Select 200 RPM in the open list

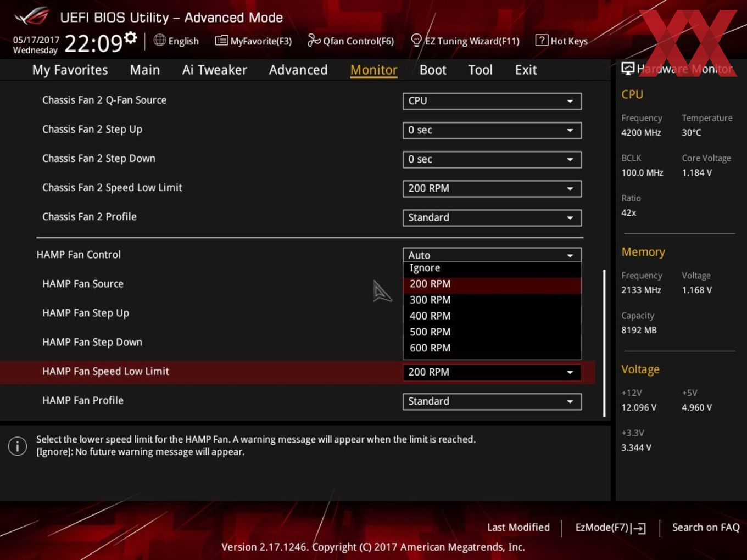pos(492,284)
